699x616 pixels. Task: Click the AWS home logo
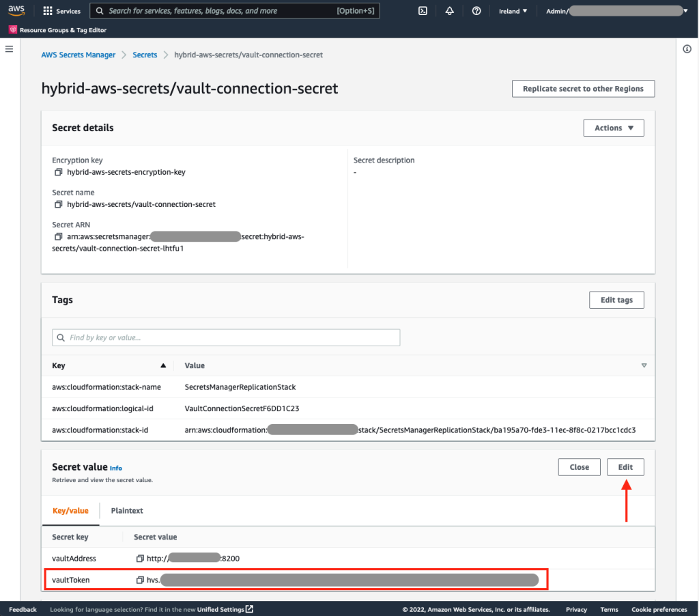point(16,10)
